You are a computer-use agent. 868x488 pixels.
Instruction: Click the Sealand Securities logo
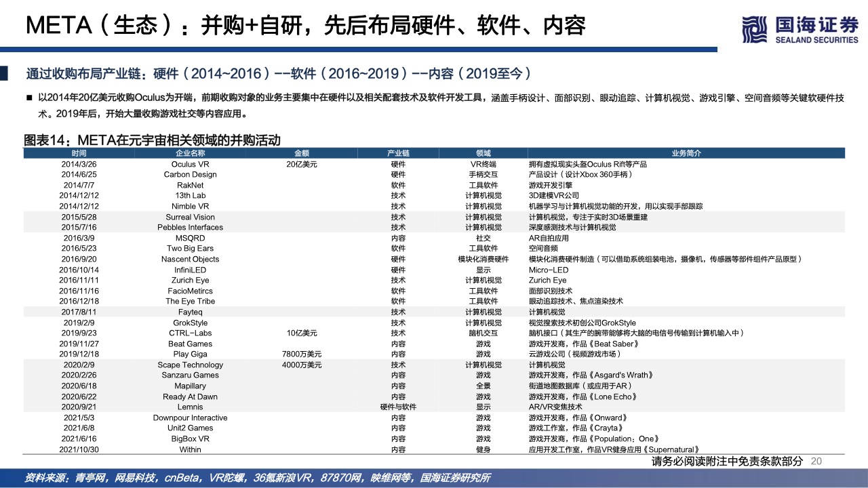point(800,29)
